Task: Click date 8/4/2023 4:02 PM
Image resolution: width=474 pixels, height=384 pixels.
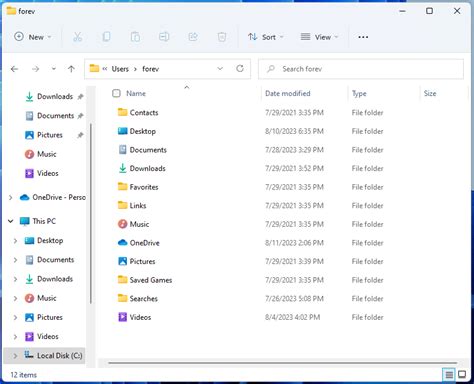Action: 292,317
